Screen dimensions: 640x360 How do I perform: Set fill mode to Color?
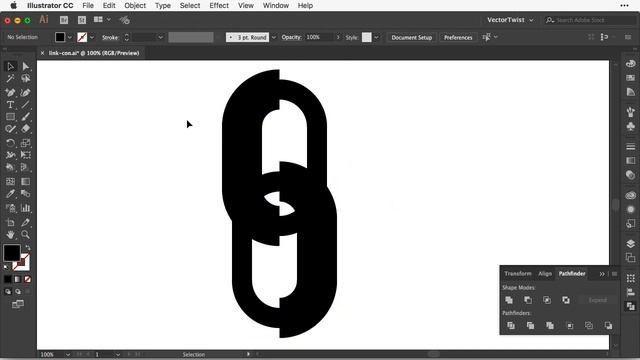pyautogui.click(x=8, y=279)
